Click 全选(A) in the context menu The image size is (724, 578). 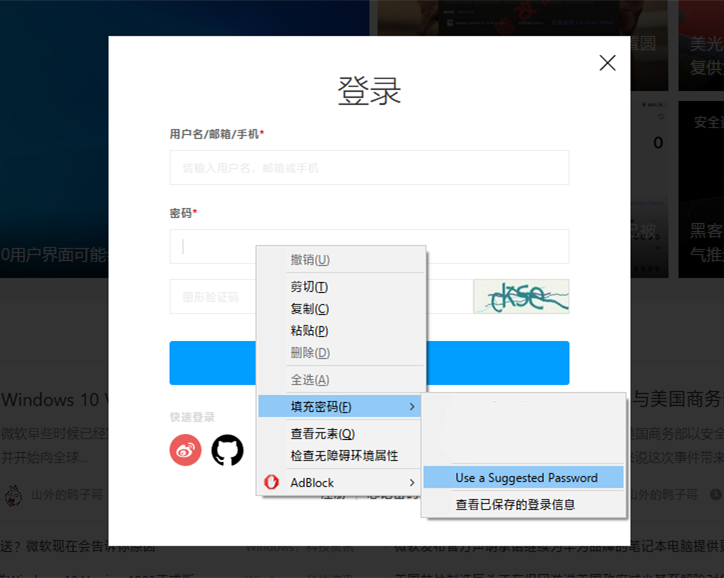click(309, 380)
